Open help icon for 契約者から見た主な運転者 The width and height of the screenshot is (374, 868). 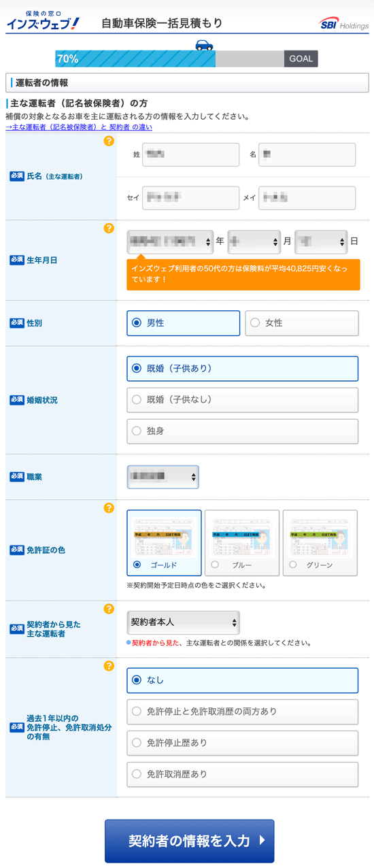pos(109,609)
